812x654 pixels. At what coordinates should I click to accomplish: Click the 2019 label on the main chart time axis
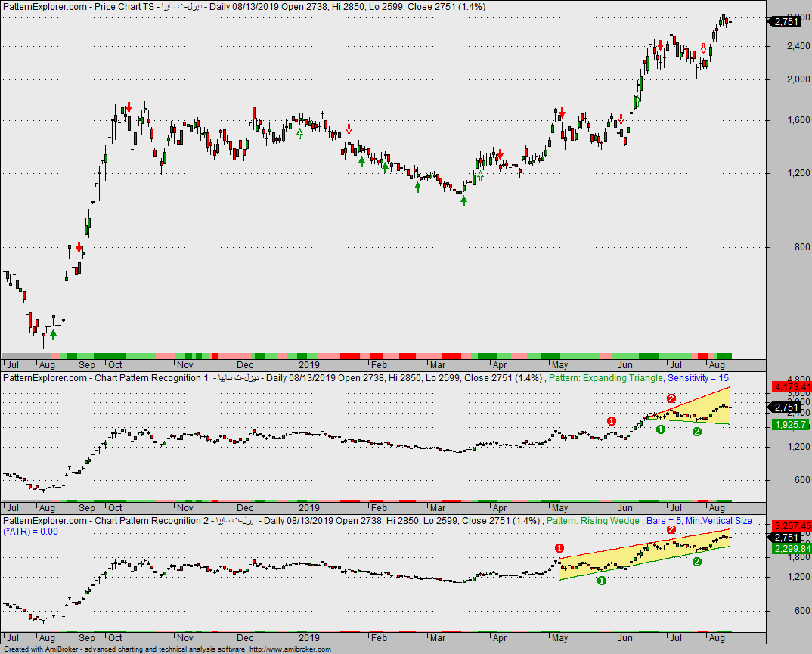coord(309,364)
